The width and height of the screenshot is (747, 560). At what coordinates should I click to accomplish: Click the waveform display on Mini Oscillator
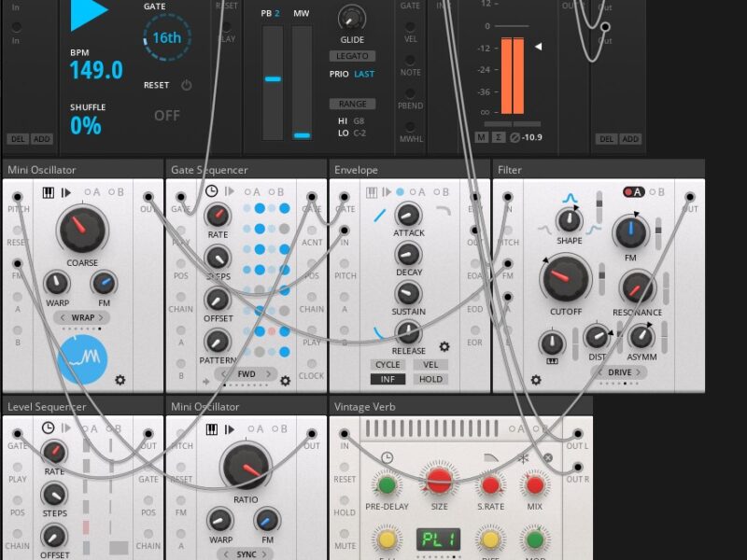[82, 359]
